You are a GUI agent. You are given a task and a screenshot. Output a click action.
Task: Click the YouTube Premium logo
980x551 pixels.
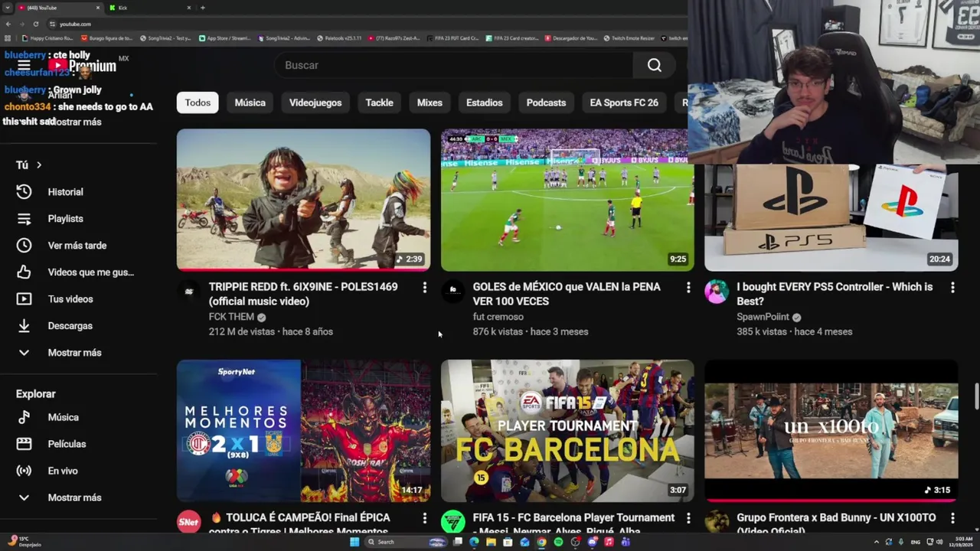[x=83, y=66]
